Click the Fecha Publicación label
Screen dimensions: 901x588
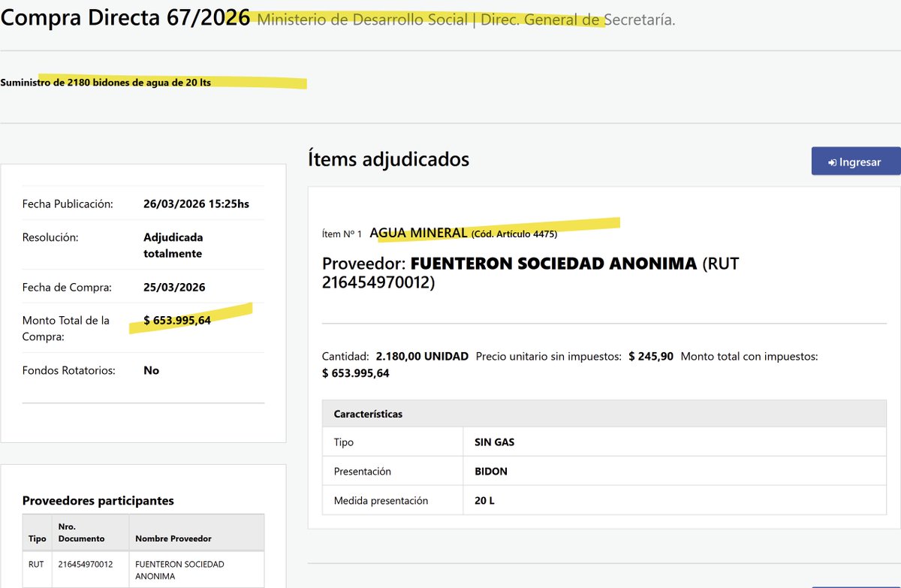(x=68, y=204)
